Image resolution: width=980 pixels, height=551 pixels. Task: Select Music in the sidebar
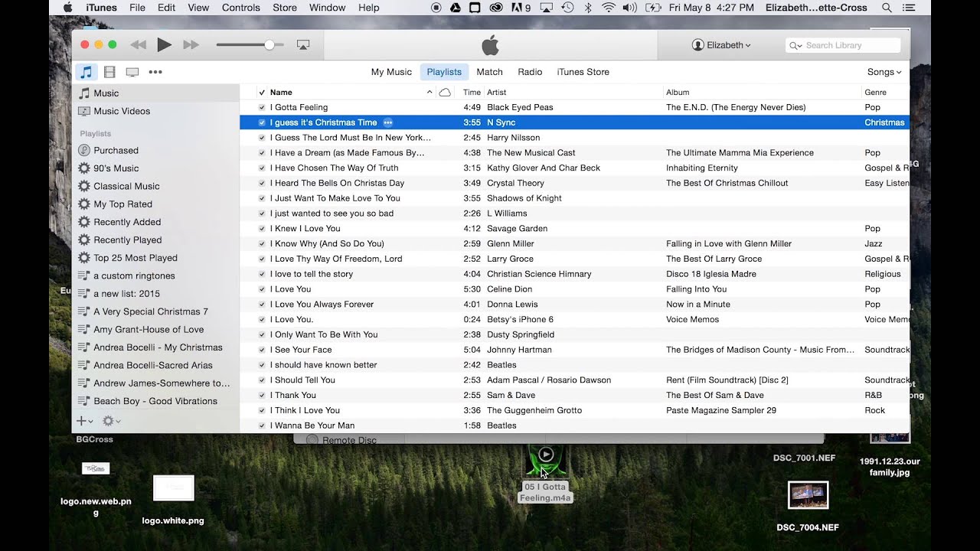pyautogui.click(x=155, y=93)
